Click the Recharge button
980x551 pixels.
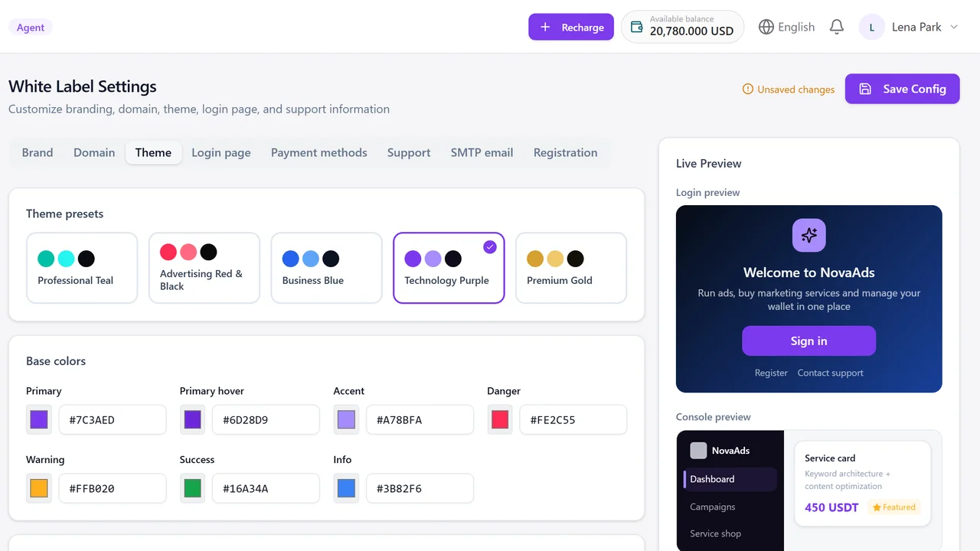tap(571, 27)
